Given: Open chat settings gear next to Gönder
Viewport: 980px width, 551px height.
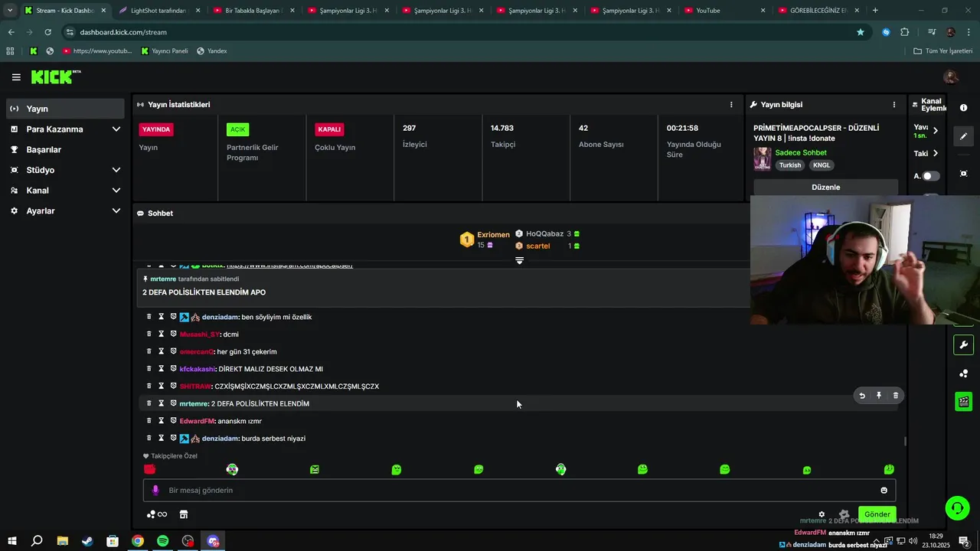Looking at the screenshot, I should [x=822, y=514].
